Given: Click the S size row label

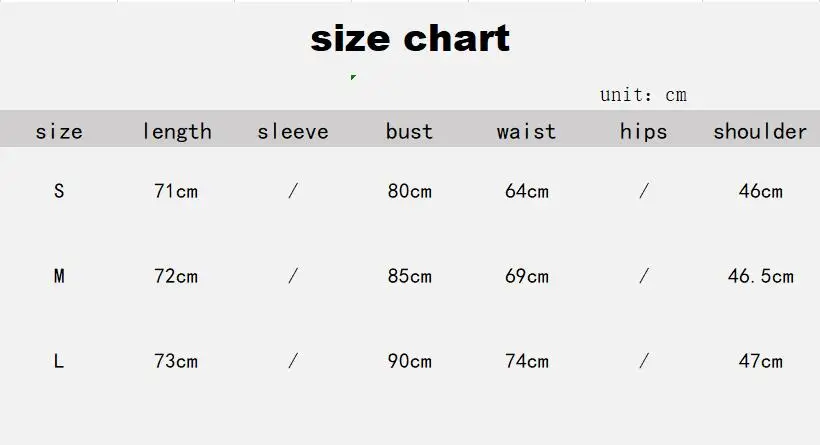Looking at the screenshot, I should click(x=59, y=190).
